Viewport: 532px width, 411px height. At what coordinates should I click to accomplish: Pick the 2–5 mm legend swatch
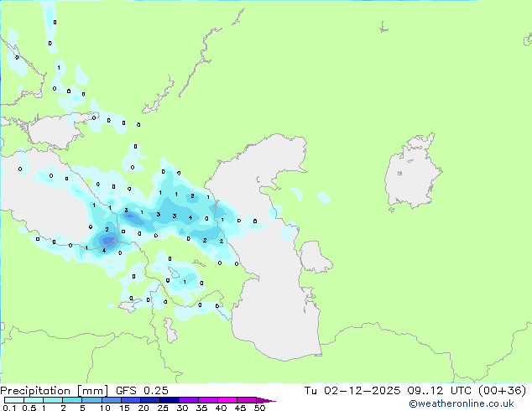(72, 400)
